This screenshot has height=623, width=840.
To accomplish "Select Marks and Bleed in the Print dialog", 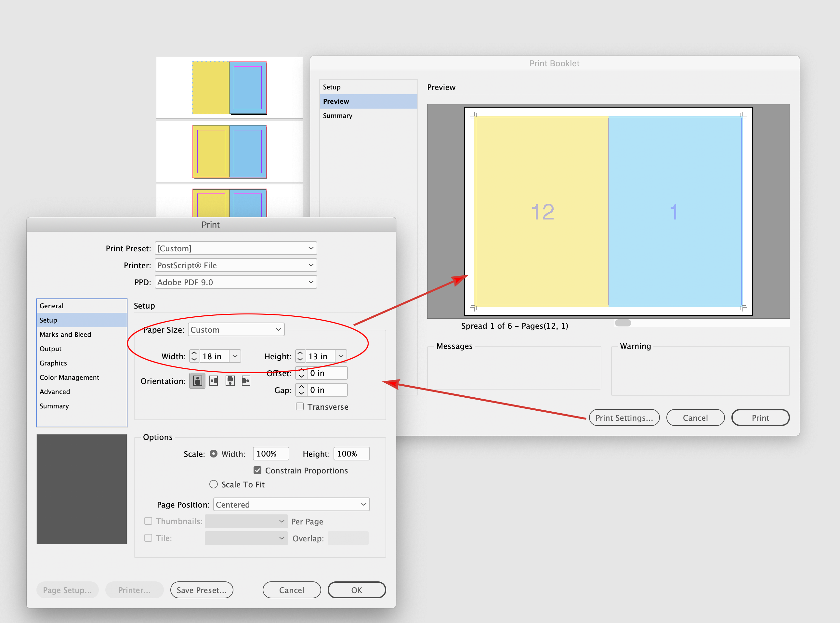I will click(65, 334).
